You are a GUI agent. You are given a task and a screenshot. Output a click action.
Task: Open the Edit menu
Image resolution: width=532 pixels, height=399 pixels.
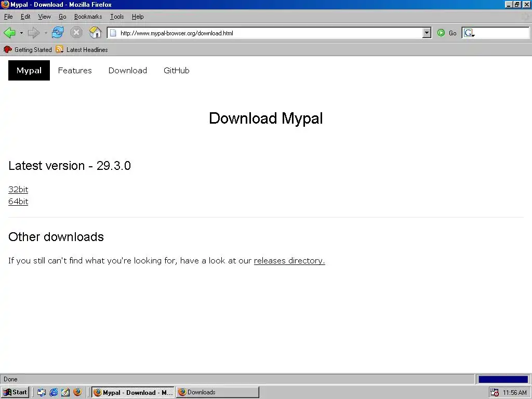[x=25, y=17]
